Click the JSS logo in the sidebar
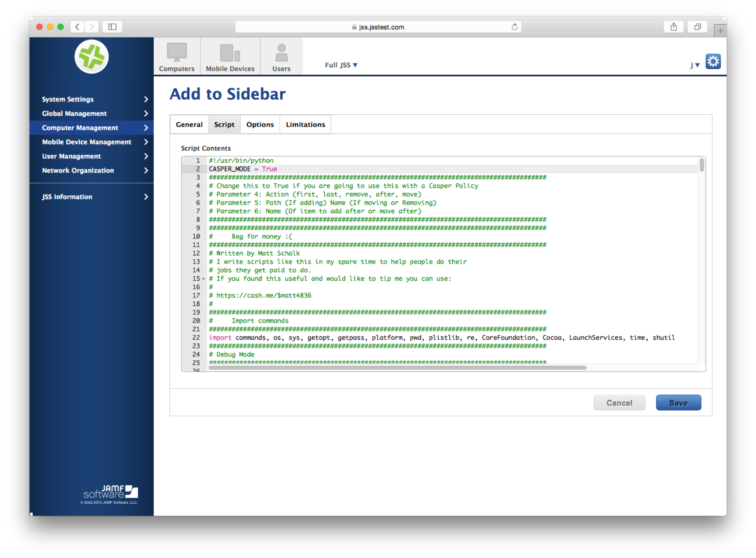The height and width of the screenshot is (558, 756). click(91, 57)
